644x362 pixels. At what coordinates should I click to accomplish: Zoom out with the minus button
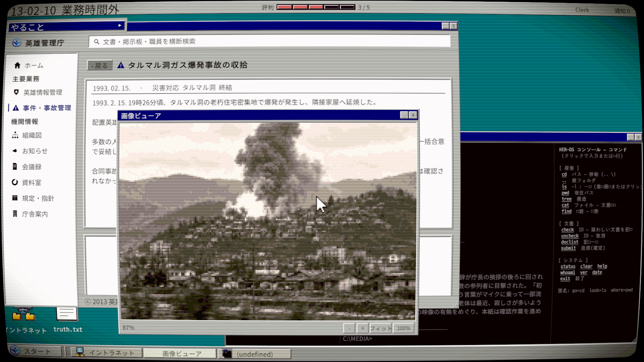[349, 328]
